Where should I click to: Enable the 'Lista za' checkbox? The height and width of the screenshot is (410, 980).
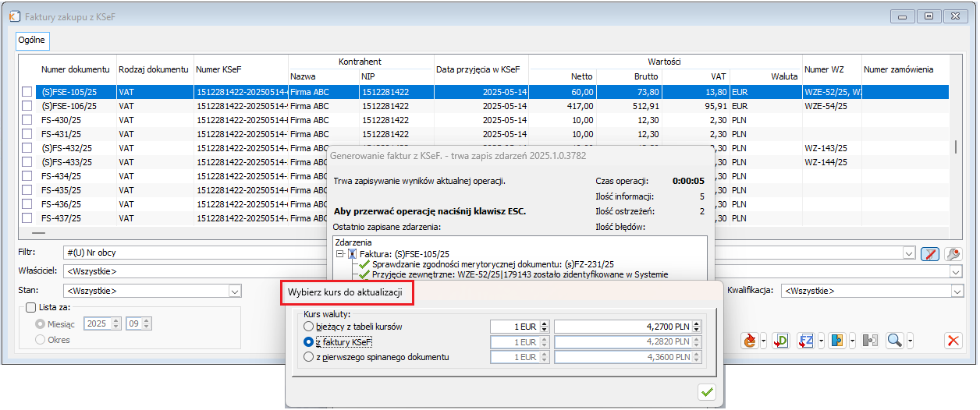pyautogui.click(x=31, y=307)
